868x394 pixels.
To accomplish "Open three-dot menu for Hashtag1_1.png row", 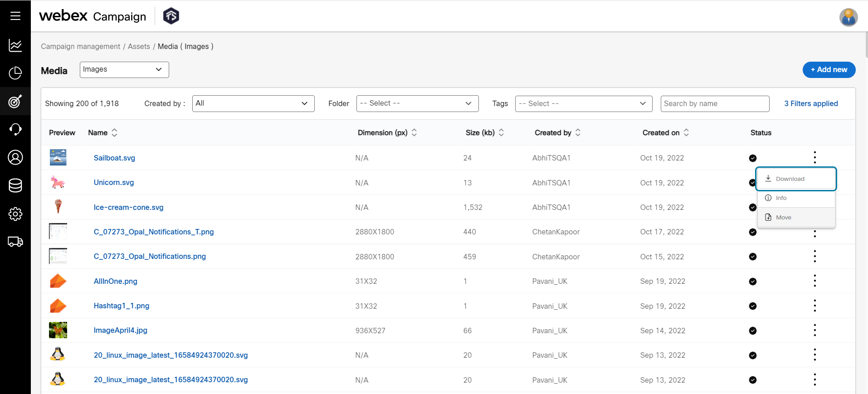I will (815, 306).
